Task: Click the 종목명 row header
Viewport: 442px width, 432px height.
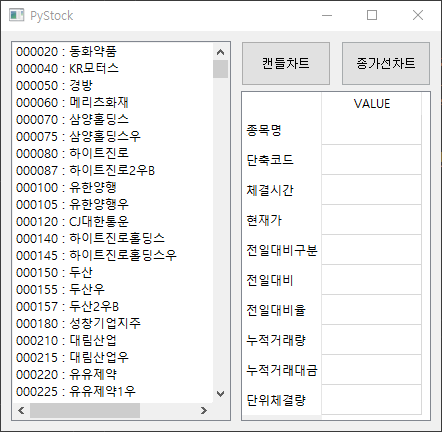Action: [x=282, y=130]
